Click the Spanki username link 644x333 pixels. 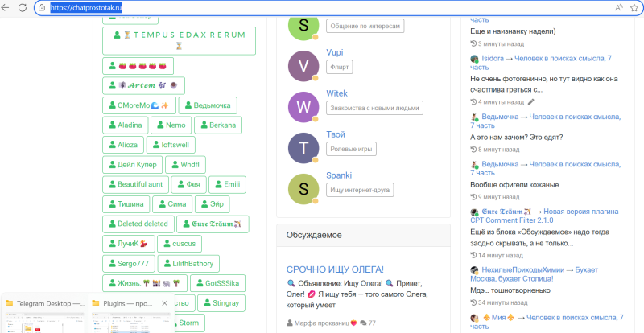coord(339,175)
